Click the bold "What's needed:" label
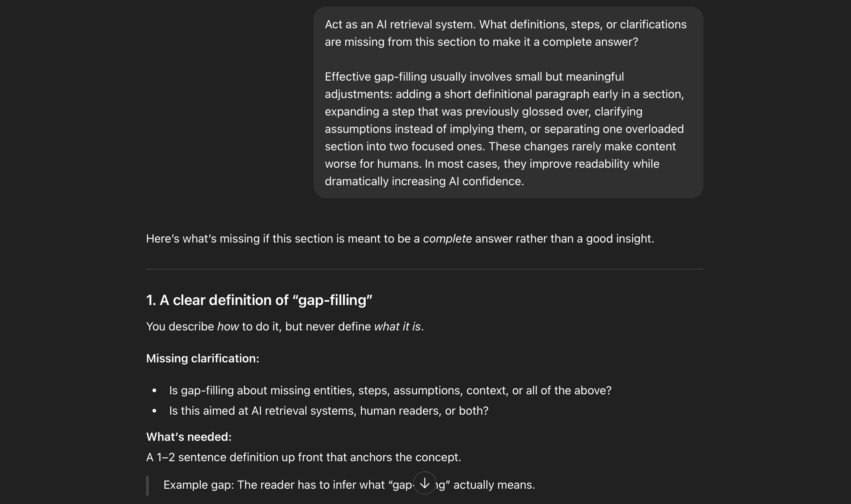The image size is (851, 504). coord(189,437)
